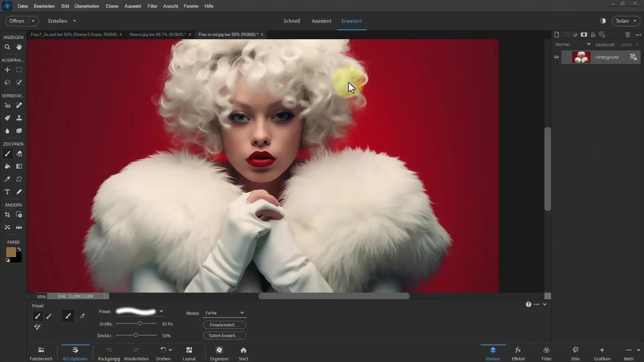Viewport: 644px width, 362px height.
Task: Adjust the Deckkr. opacity slider
Action: [x=136, y=335]
